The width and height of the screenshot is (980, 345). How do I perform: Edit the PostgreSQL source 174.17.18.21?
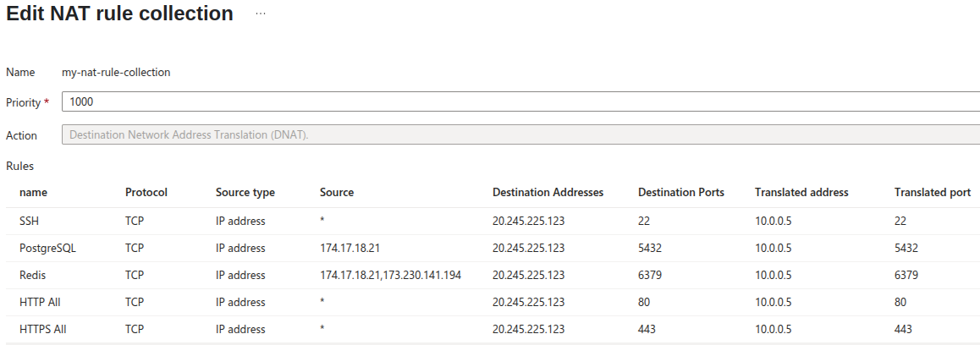350,248
